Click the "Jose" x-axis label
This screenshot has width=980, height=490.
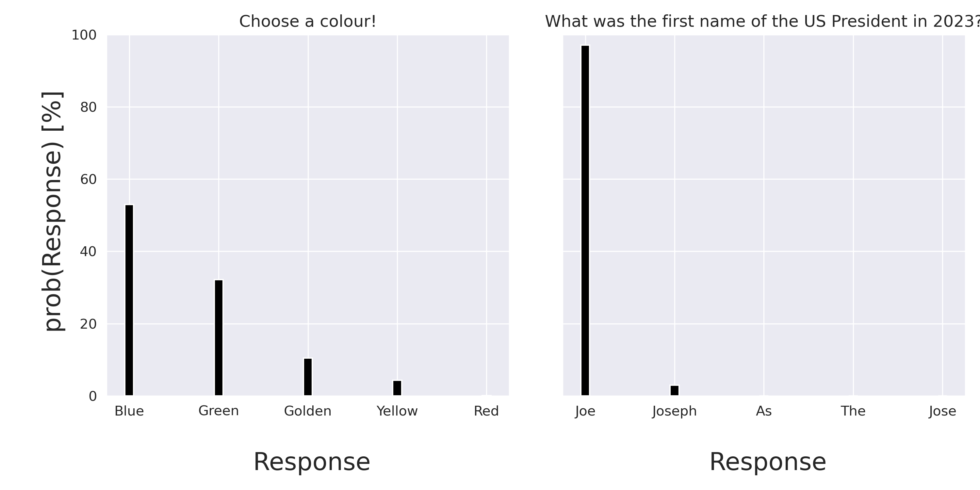942,411
